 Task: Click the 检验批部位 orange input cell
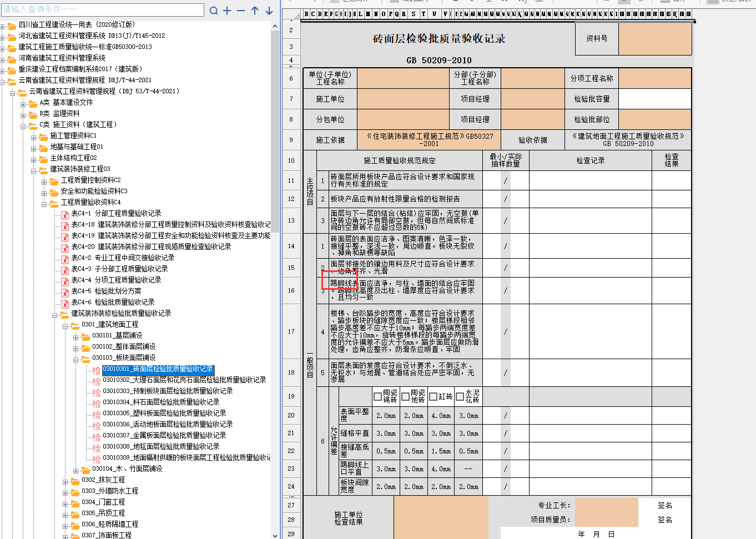tap(655, 119)
